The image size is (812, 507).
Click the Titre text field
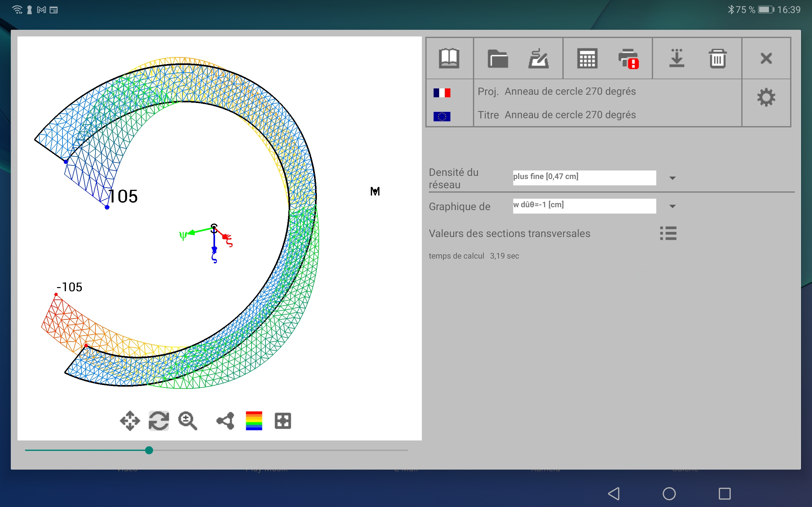point(570,115)
